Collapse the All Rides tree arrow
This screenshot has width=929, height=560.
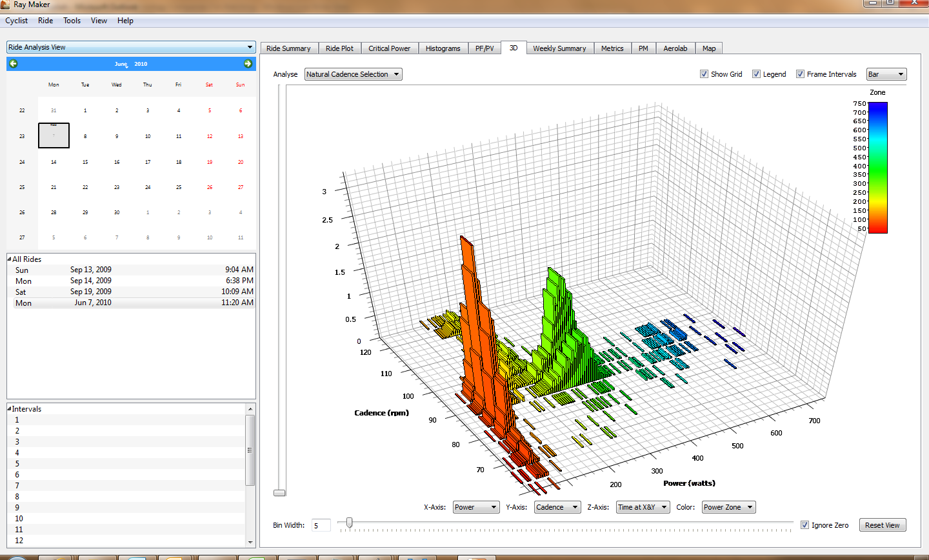[9, 259]
